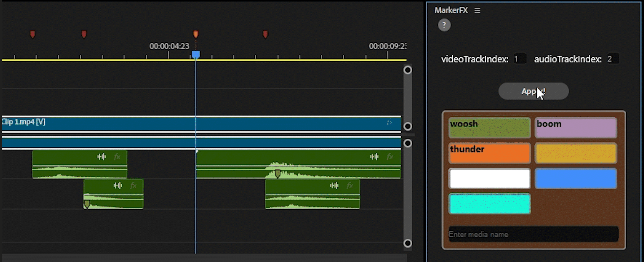
Task: Pick the white color swatch
Action: [489, 179]
